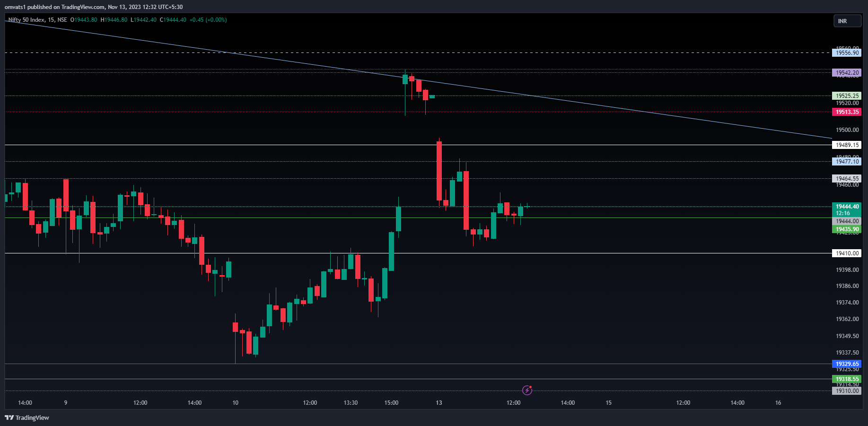Click the 19362.00 price scale value
The height and width of the screenshot is (426, 868).
point(847,319)
